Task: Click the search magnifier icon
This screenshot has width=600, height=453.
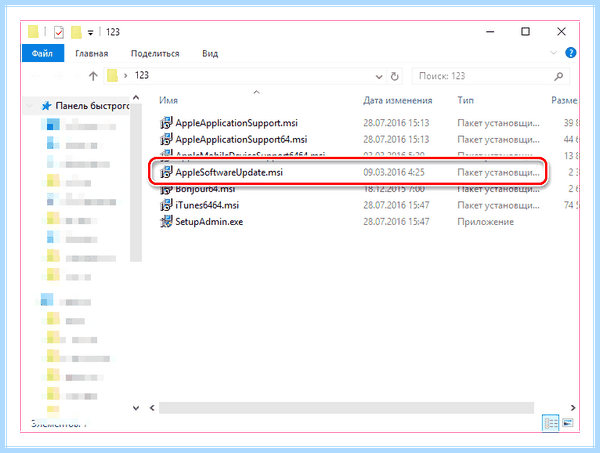Action: pos(559,76)
